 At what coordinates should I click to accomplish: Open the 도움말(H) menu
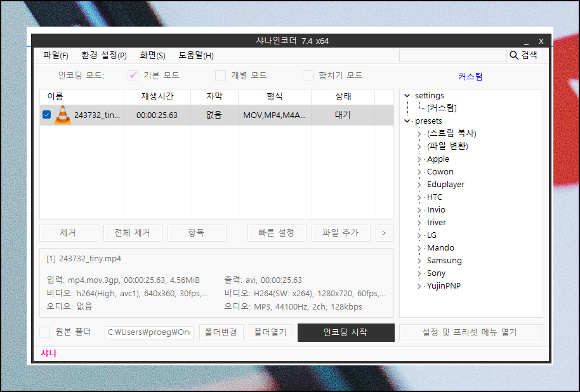point(196,55)
